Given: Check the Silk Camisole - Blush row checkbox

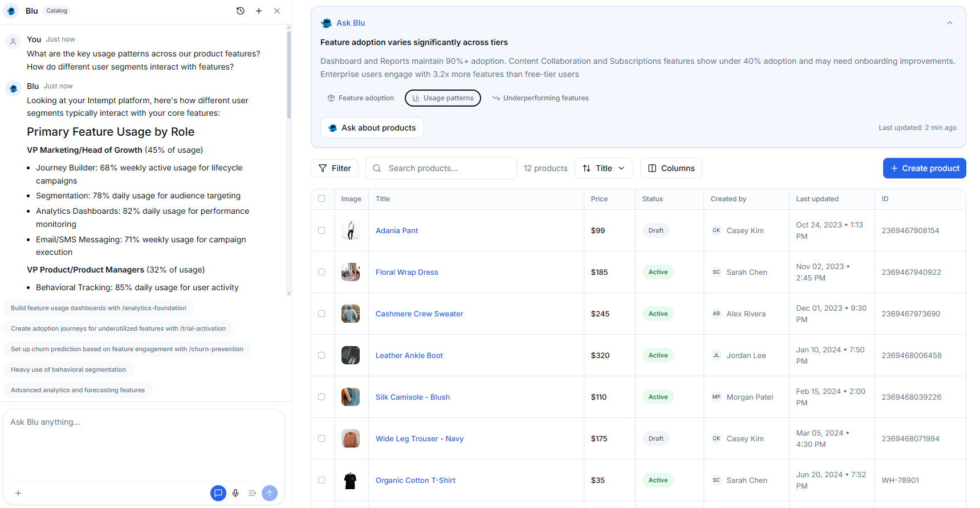Looking at the screenshot, I should (322, 397).
